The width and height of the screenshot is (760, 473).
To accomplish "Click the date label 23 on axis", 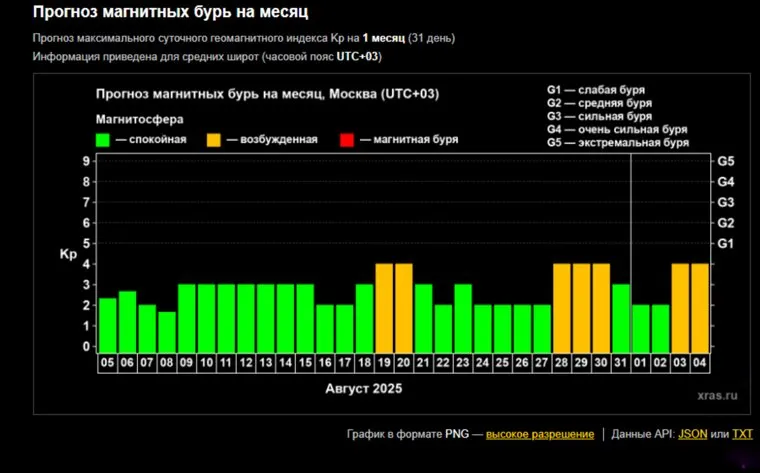I will (x=463, y=362).
